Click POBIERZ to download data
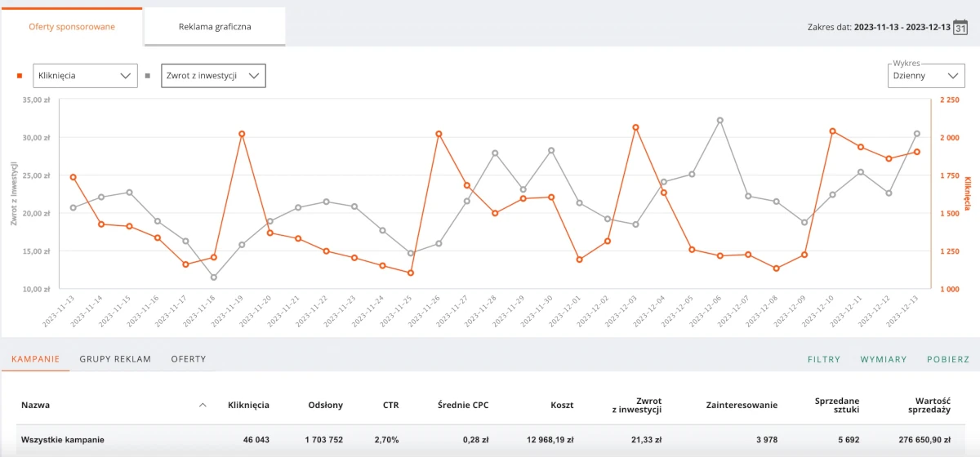This screenshot has width=980, height=457. click(x=948, y=359)
